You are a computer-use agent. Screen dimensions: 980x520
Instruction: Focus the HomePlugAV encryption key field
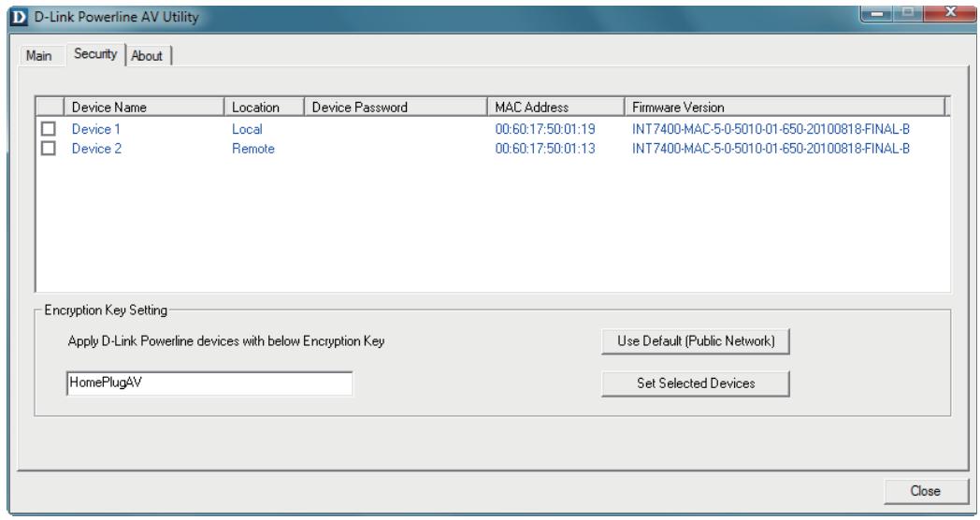coord(209,383)
